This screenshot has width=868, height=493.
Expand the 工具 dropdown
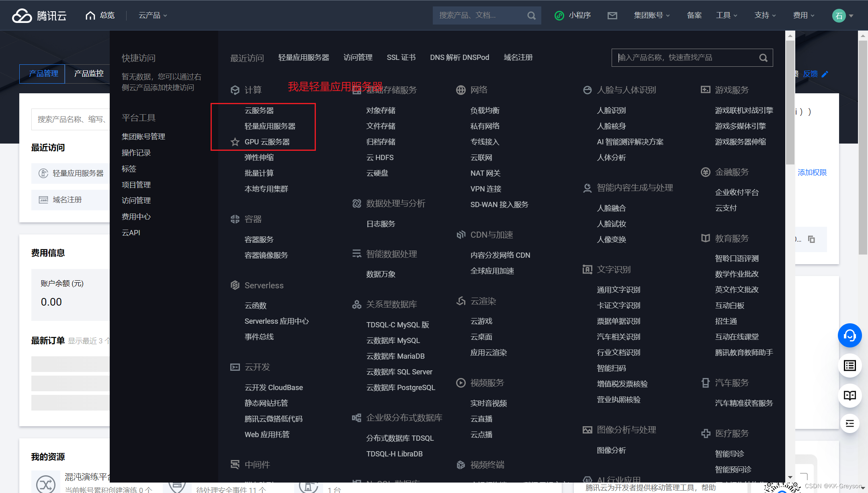(727, 15)
